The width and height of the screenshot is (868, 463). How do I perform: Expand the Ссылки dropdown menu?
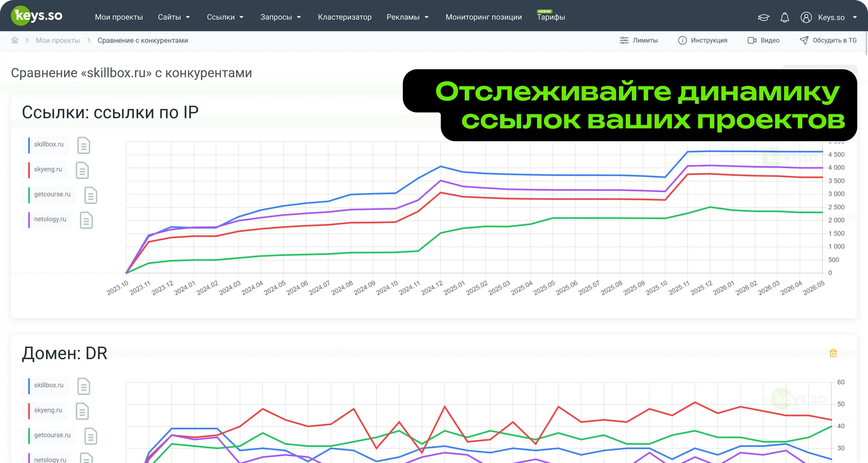(x=225, y=17)
